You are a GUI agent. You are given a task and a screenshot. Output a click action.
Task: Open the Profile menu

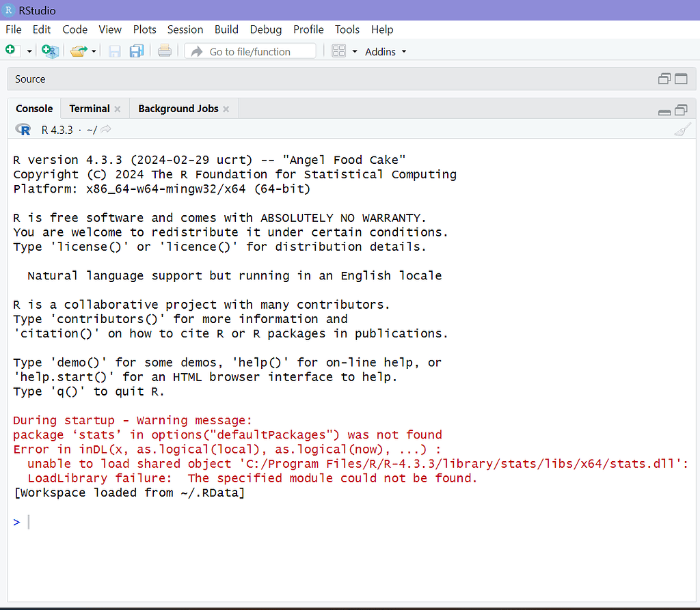(308, 29)
